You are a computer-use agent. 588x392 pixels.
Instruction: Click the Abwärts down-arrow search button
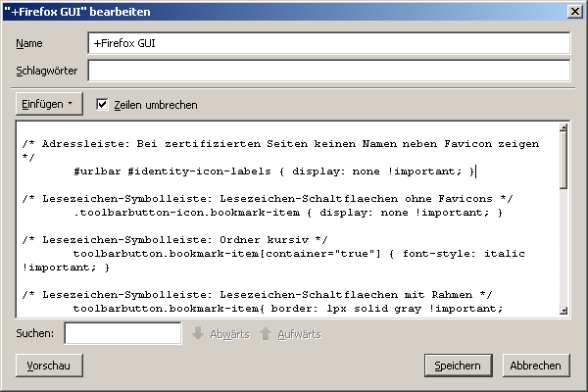click(219, 334)
